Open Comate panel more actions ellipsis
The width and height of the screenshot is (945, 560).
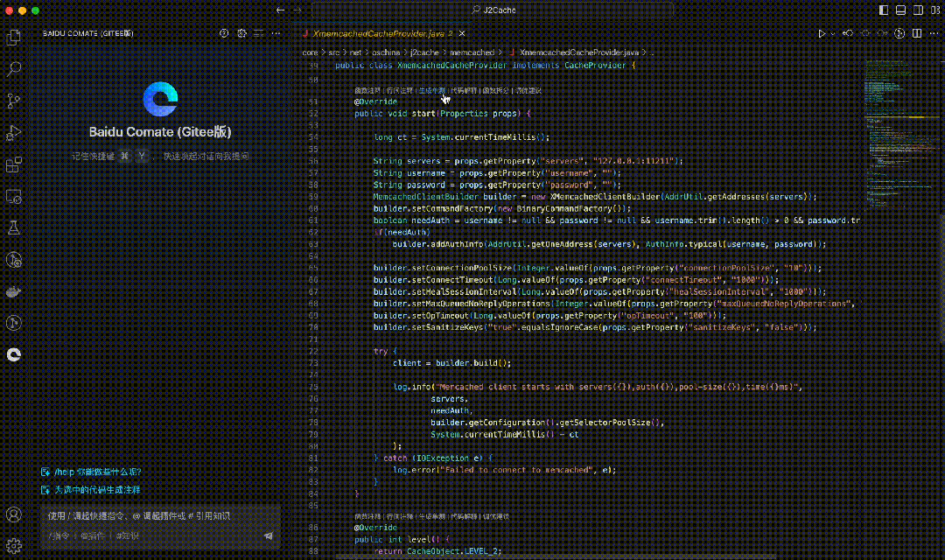[x=276, y=34]
